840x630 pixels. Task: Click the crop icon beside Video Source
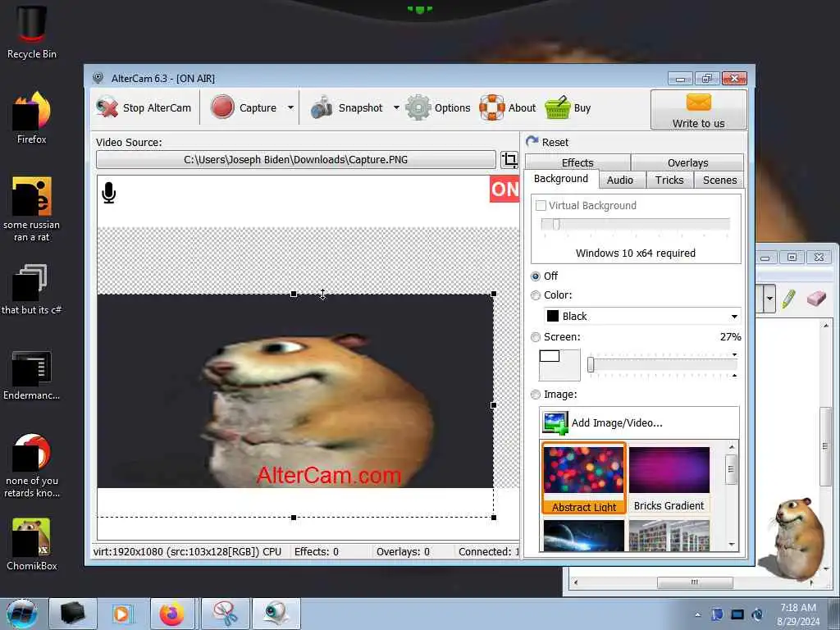[509, 160]
